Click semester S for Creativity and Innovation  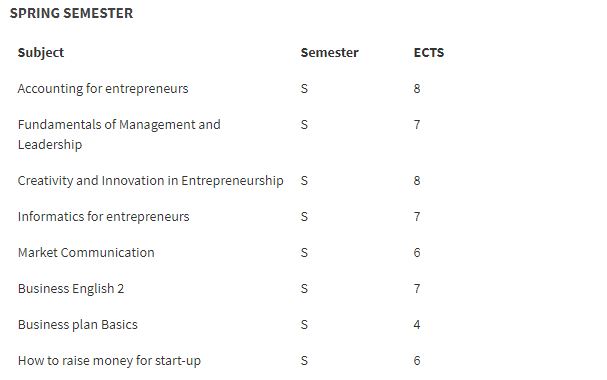click(304, 181)
